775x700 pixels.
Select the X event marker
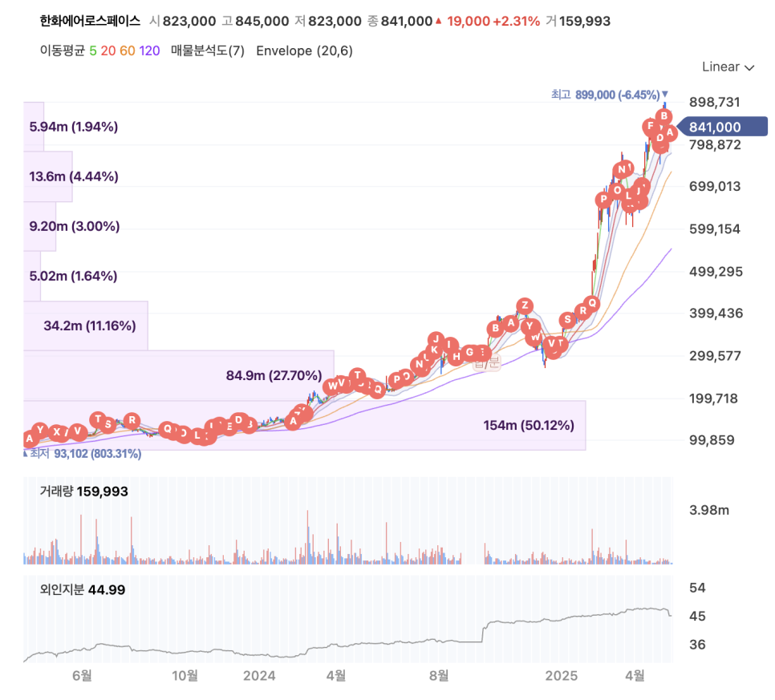[57, 432]
